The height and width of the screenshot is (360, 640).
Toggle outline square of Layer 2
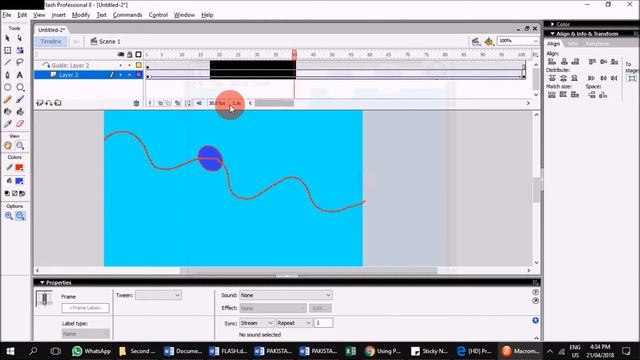pos(139,75)
